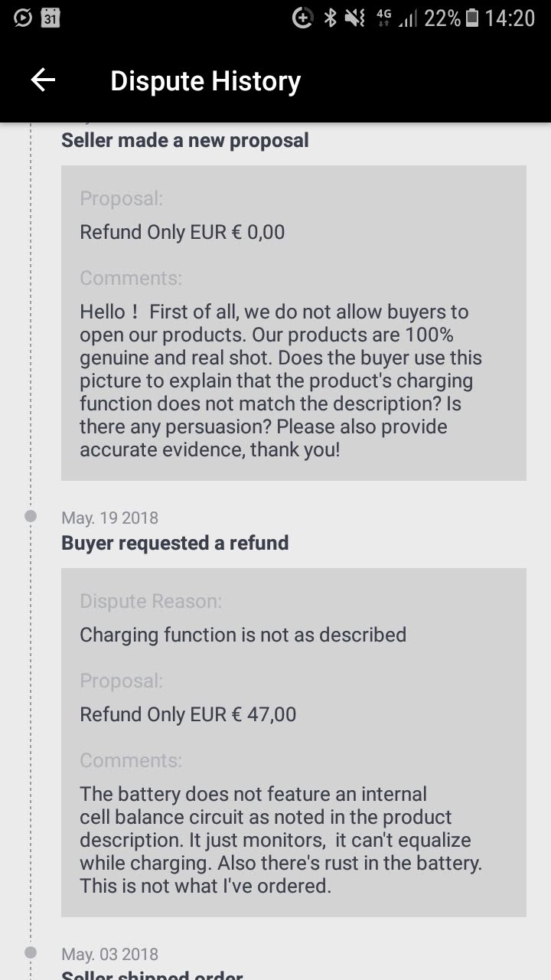Screen dimensions: 551x980
Task: Tap the 4G signal strength indicator
Action: pos(396,18)
